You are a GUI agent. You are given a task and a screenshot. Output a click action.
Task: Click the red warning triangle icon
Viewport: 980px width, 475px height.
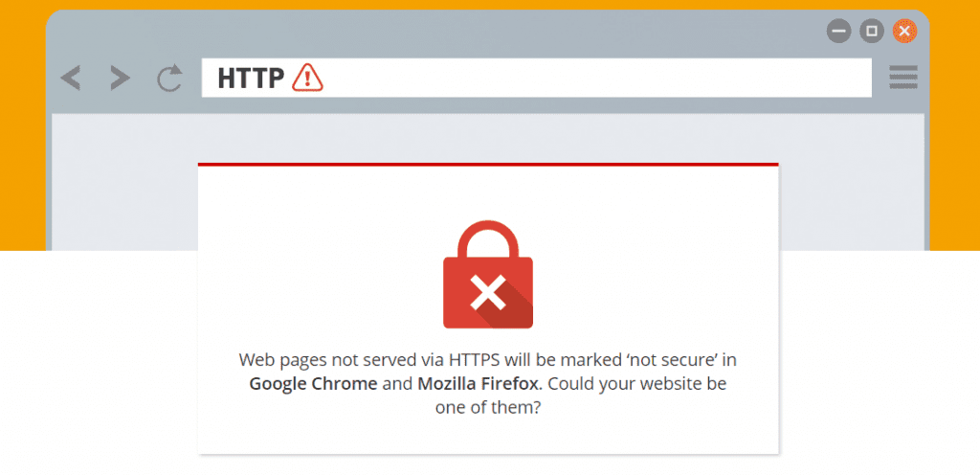[307, 78]
